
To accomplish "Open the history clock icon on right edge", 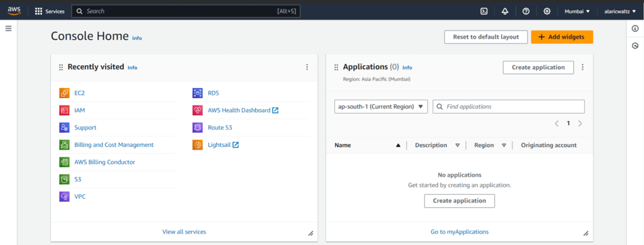I will (635, 46).
